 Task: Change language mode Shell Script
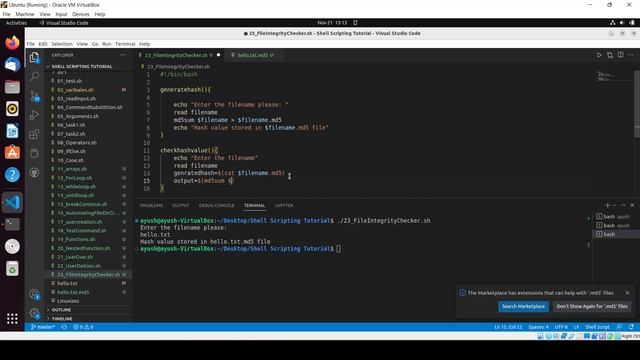(597, 327)
